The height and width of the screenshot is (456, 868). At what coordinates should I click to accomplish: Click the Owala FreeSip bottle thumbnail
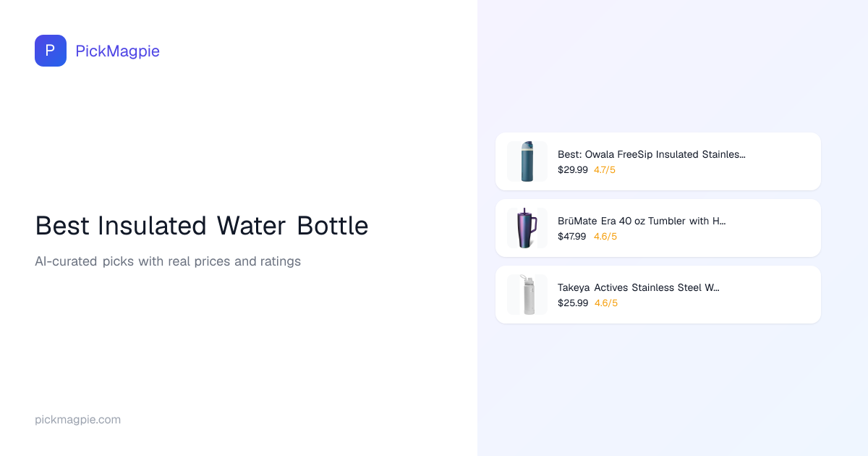coord(527,161)
